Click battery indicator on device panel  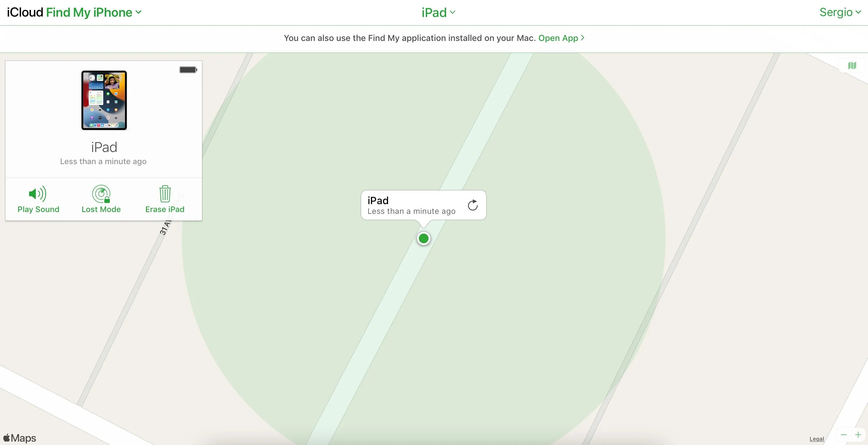pos(187,69)
